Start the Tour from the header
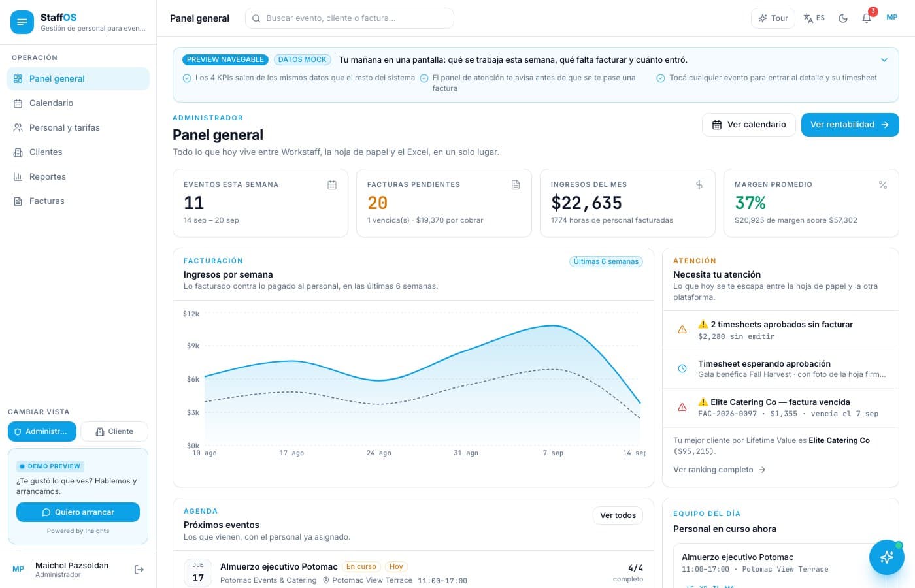The height and width of the screenshot is (588, 915). pyautogui.click(x=773, y=18)
